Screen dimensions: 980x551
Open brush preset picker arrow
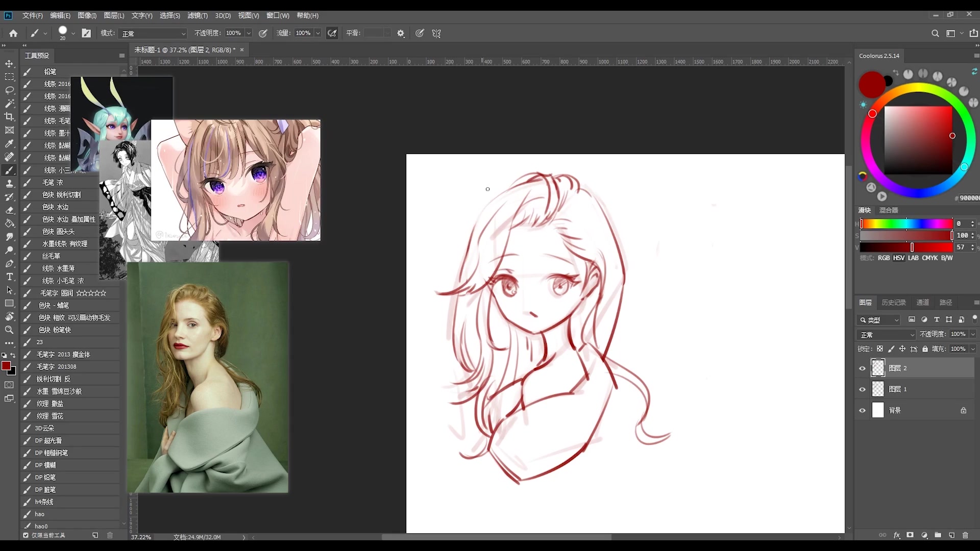click(x=73, y=34)
